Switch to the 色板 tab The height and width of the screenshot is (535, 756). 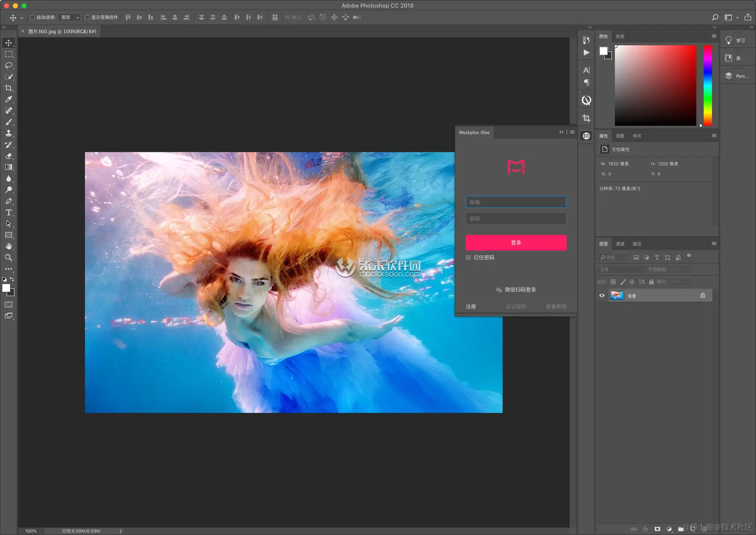point(620,37)
